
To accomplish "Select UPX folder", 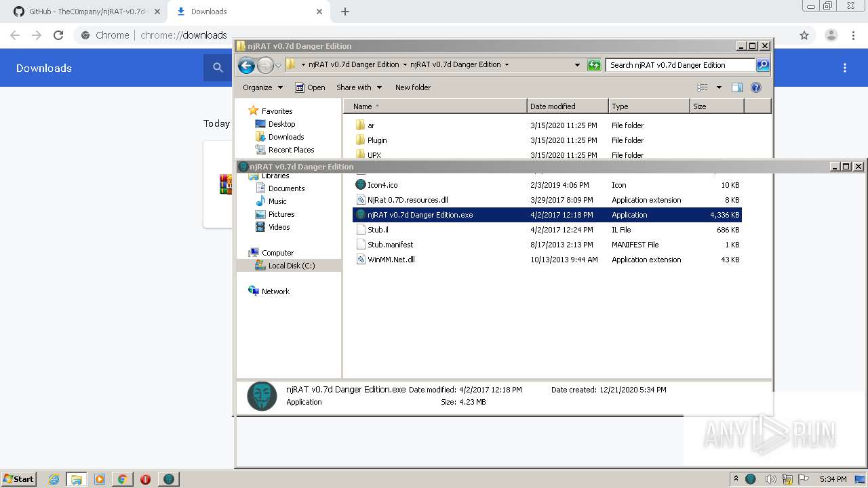I will 374,155.
